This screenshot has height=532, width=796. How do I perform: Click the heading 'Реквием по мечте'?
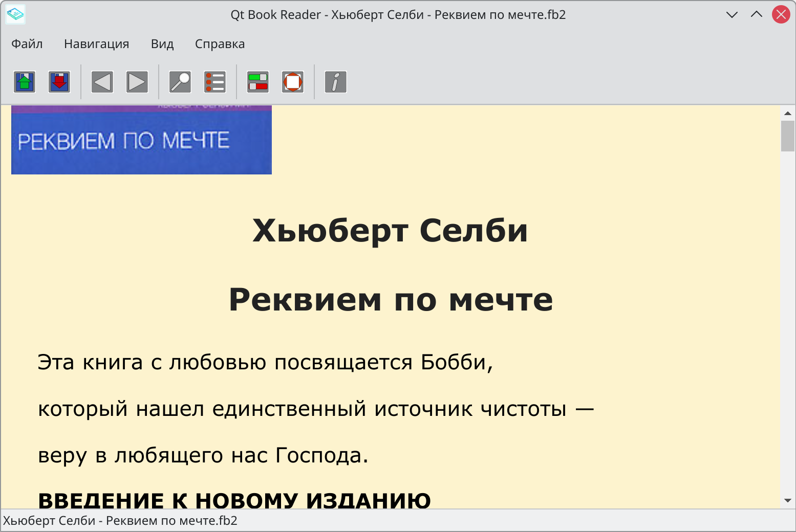[391, 299]
